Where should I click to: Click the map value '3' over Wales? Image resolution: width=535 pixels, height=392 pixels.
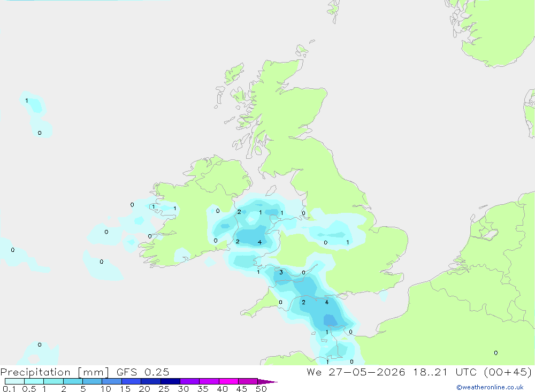(x=281, y=272)
